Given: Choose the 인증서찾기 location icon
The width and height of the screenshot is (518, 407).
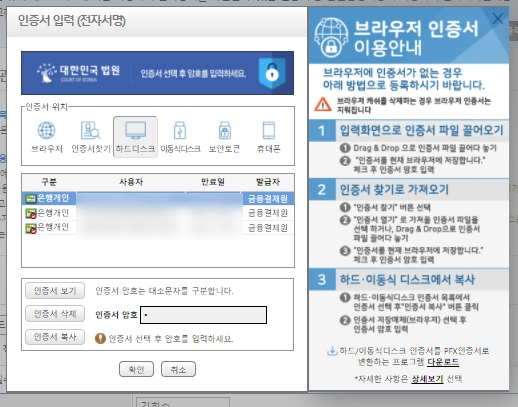Looking at the screenshot, I should [x=91, y=137].
